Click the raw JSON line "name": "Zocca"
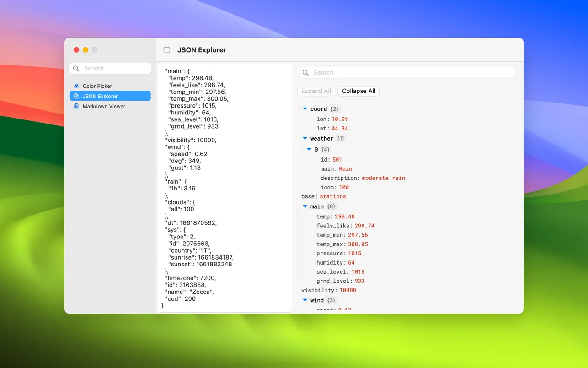 click(189, 292)
